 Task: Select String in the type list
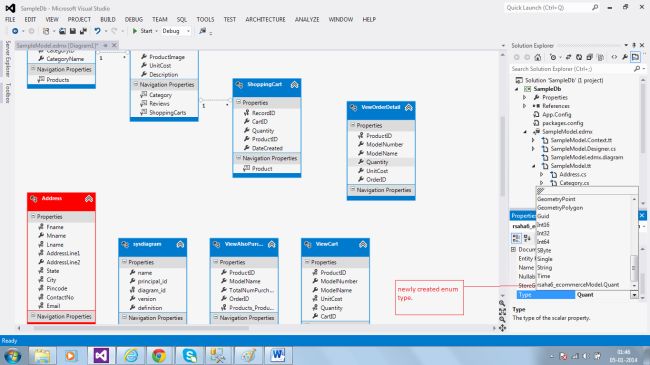(545, 268)
